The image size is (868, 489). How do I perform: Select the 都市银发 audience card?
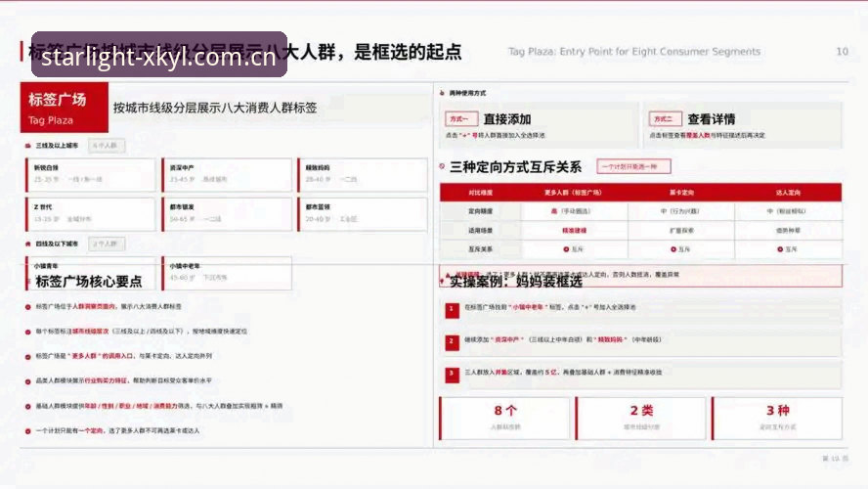pos(227,214)
